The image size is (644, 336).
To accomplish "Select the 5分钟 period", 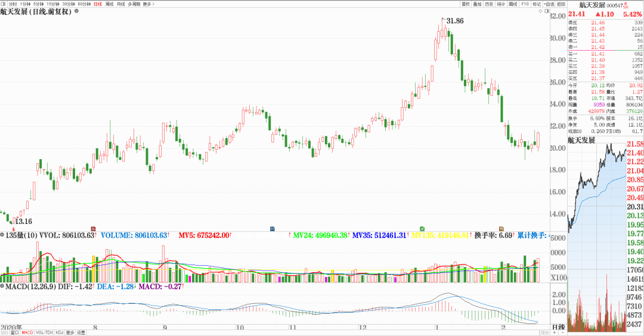I will 39,4.
